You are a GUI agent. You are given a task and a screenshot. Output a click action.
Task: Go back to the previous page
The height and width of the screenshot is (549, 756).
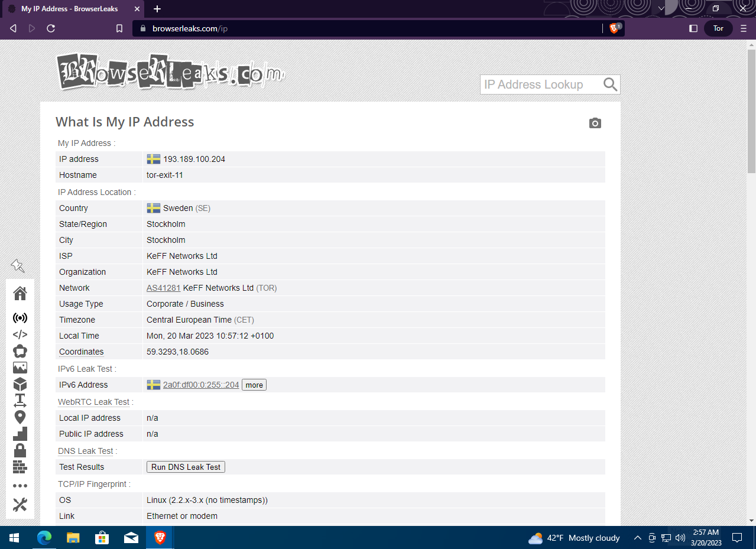13,28
